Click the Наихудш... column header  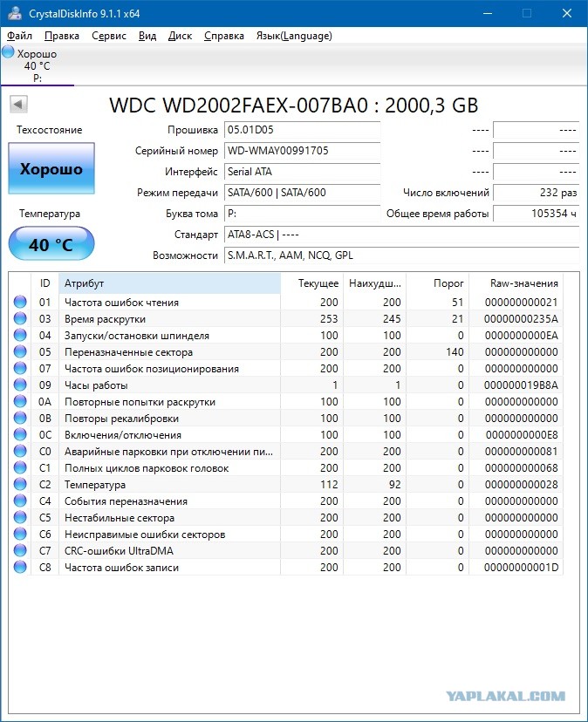[x=374, y=283]
